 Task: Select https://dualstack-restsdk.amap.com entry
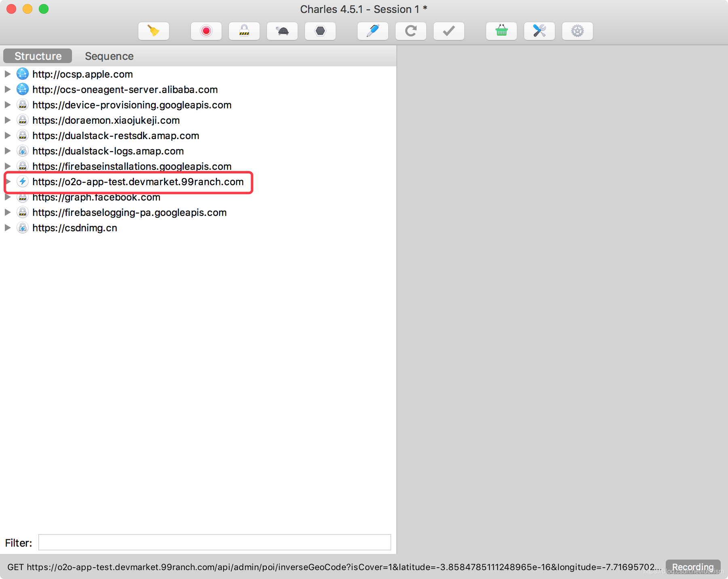116,135
